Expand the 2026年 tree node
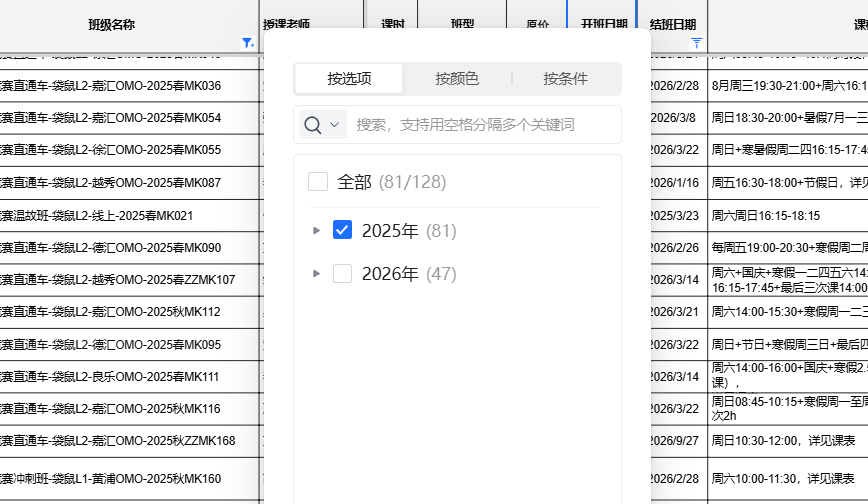Viewport: 868px width, 504px height. click(x=317, y=274)
